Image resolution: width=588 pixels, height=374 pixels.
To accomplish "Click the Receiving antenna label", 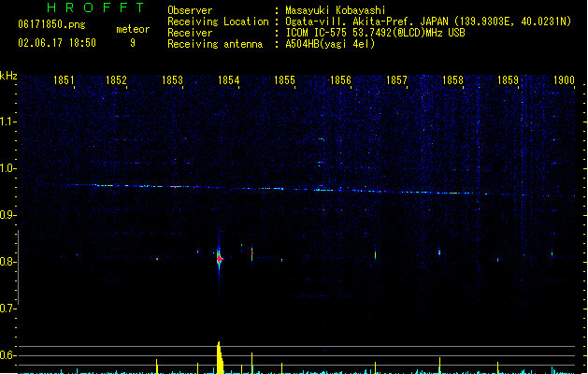I will point(215,44).
